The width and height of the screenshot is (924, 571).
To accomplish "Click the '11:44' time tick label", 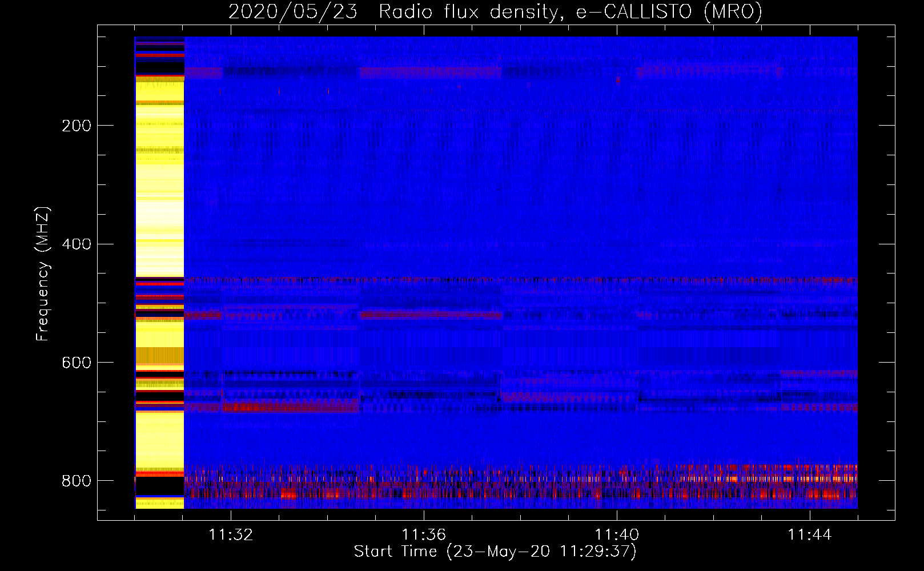I will click(810, 535).
